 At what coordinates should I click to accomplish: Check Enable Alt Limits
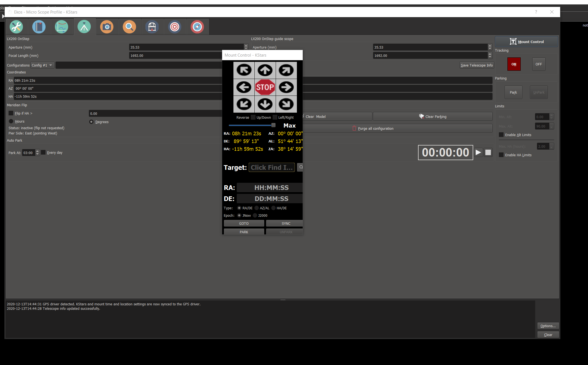[x=501, y=135]
